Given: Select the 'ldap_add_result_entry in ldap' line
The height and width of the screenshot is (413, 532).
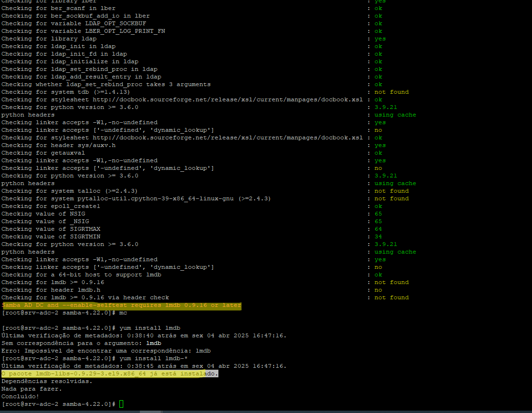Looking at the screenshot, I should [x=81, y=77].
